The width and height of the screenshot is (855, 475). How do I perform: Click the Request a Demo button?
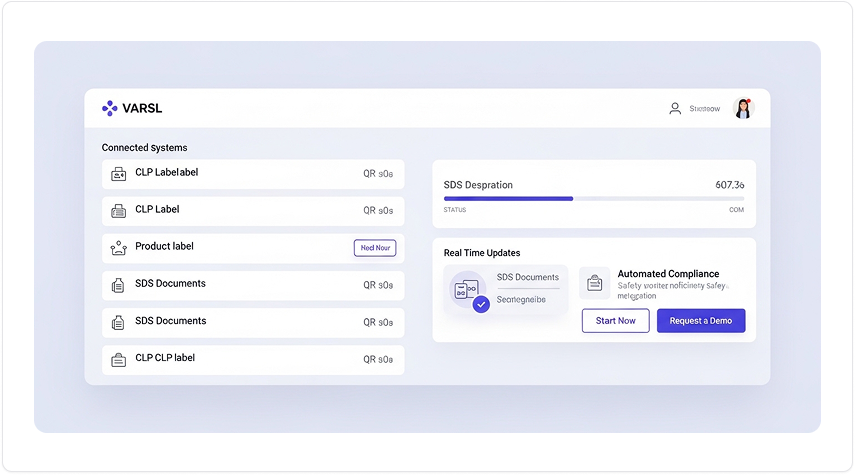(x=701, y=321)
